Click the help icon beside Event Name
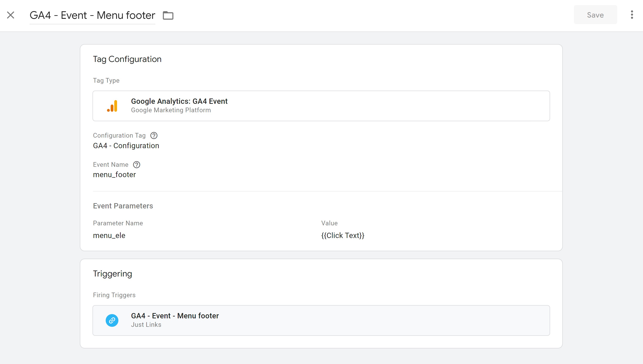 tap(137, 164)
